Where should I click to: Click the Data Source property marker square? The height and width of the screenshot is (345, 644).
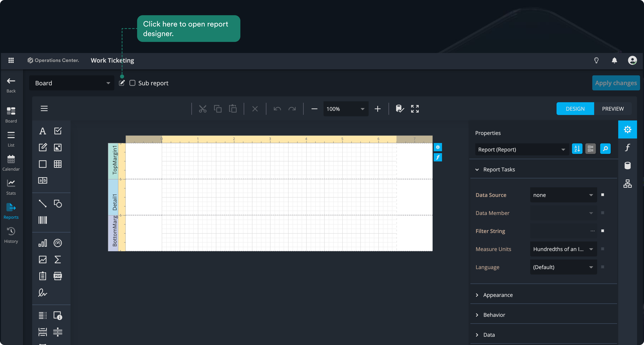coord(603,195)
